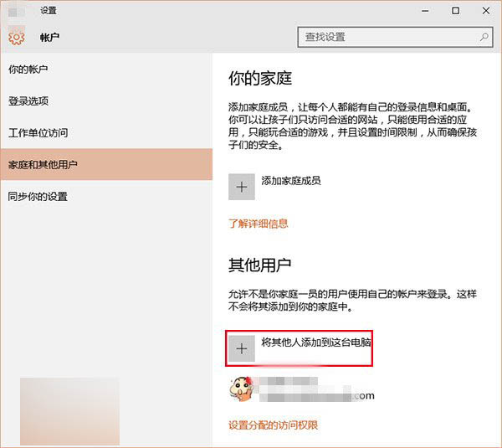Select 工作单位访问 in the sidebar
The height and width of the screenshot is (448, 502).
(38, 132)
